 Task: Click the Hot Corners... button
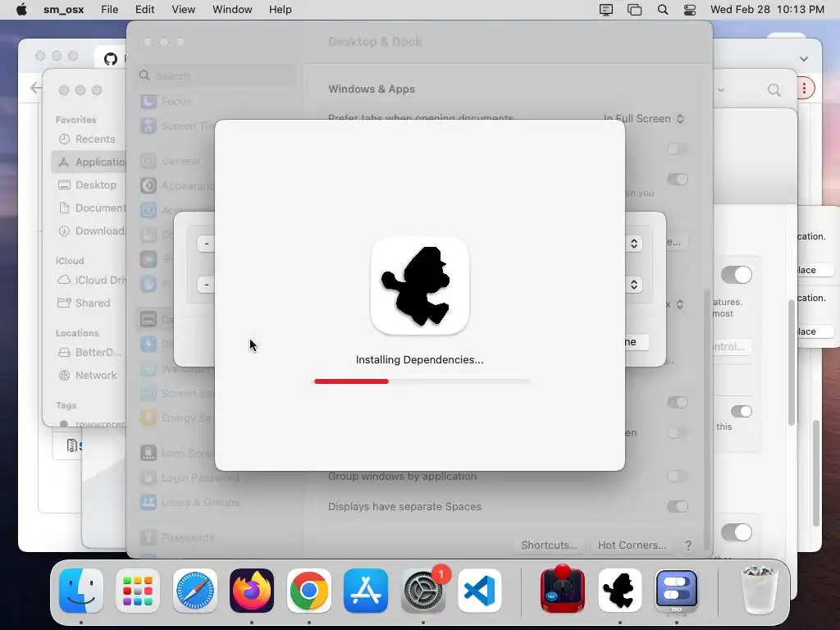point(632,545)
